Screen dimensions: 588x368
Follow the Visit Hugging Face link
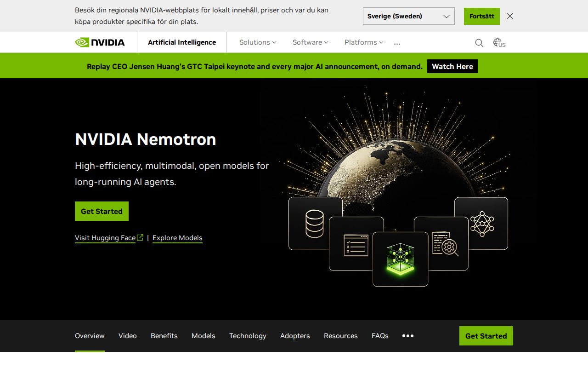105,238
